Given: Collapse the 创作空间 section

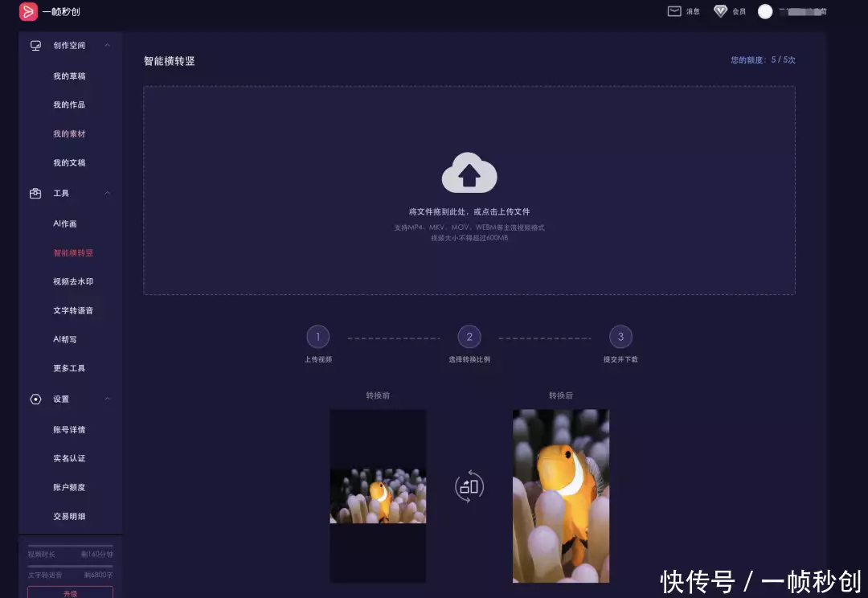Looking at the screenshot, I should point(107,46).
